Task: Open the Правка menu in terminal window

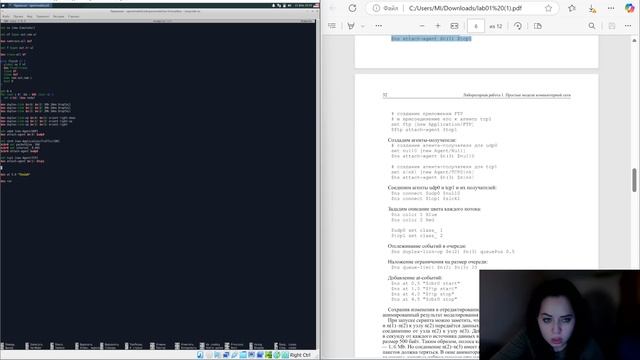Action: point(18,16)
